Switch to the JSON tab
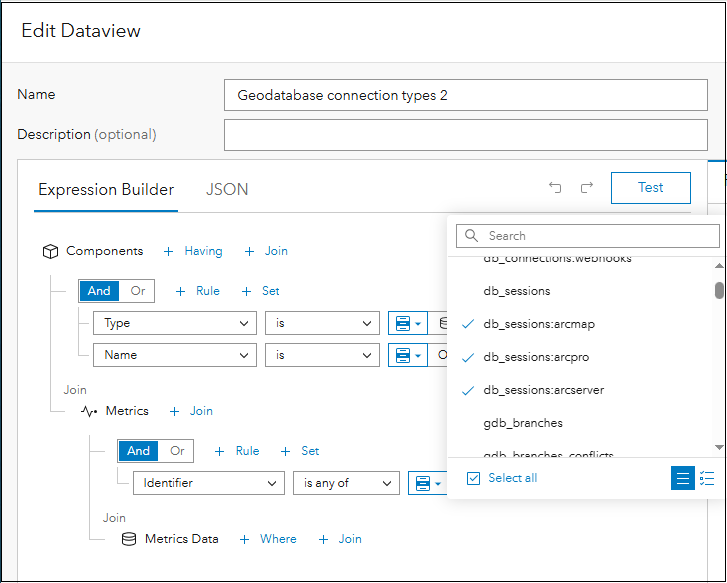Viewport: 727px width, 583px height. 227,189
